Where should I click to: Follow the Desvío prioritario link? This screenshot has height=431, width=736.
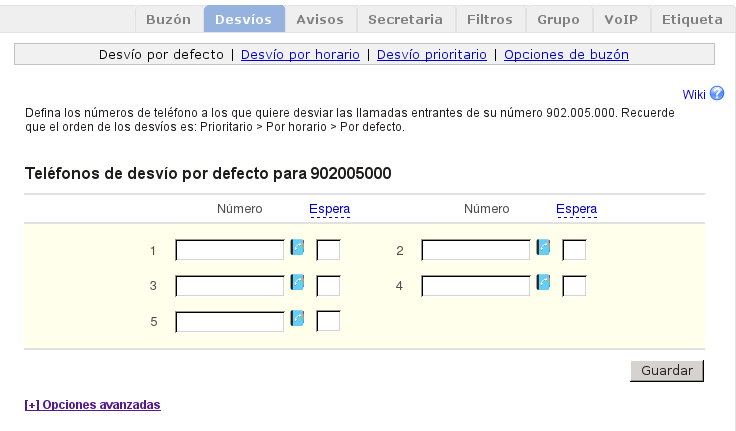coord(431,55)
